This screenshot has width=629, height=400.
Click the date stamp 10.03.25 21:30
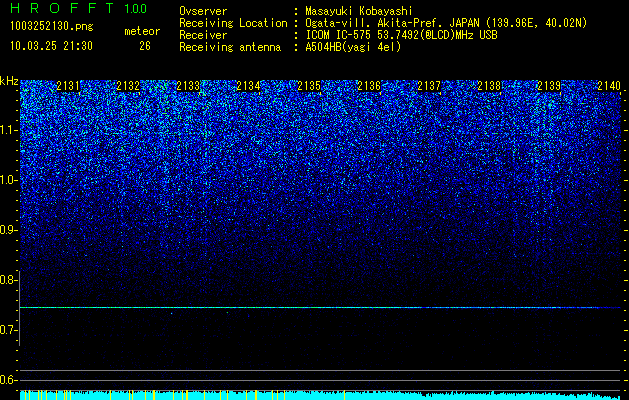pos(51,46)
